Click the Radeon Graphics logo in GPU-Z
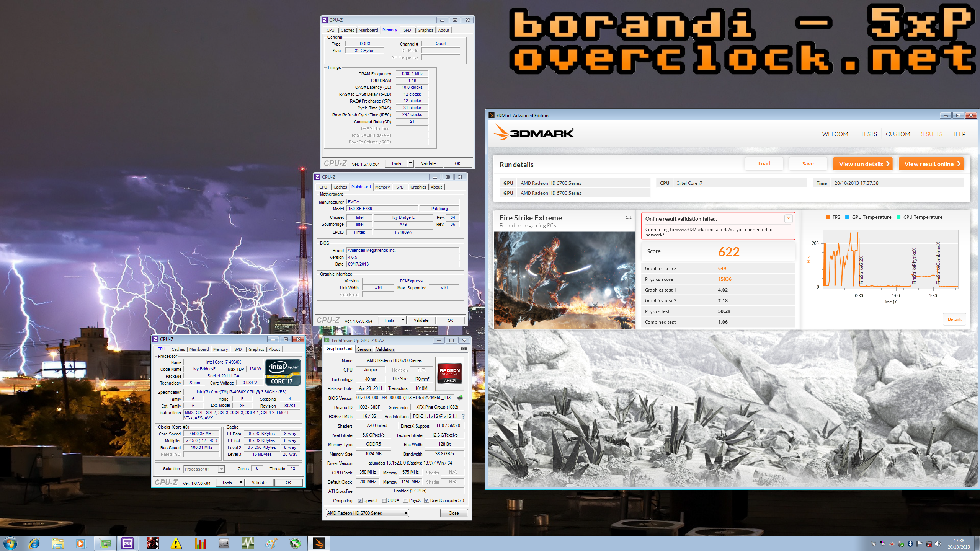Image resolution: width=980 pixels, height=551 pixels. pyautogui.click(x=449, y=373)
